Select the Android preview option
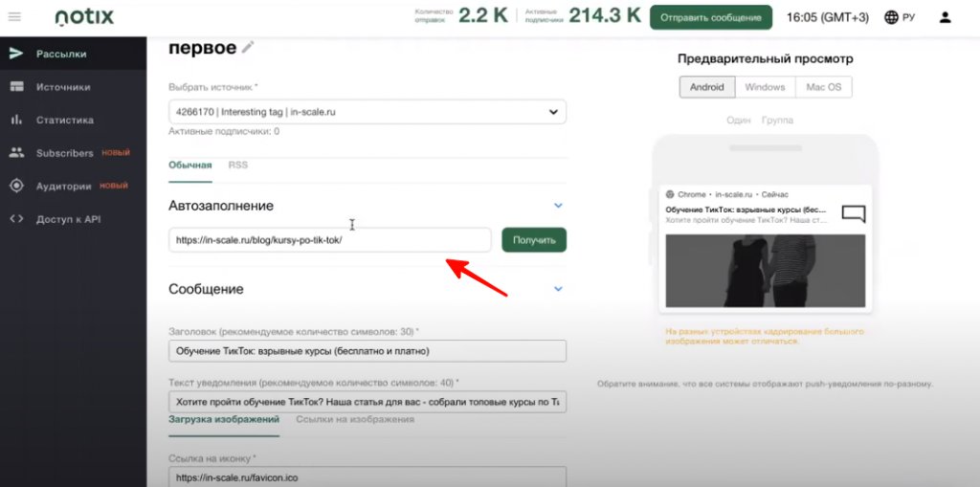This screenshot has width=980, height=487. point(707,87)
